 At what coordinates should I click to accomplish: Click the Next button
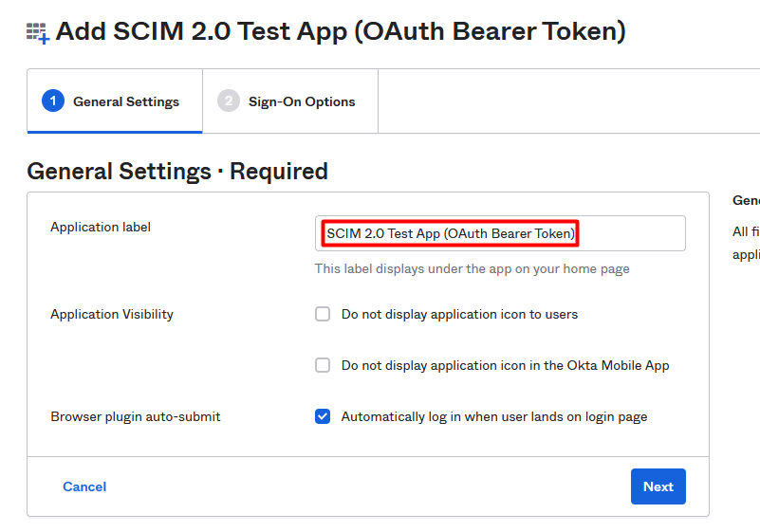pyautogui.click(x=658, y=486)
